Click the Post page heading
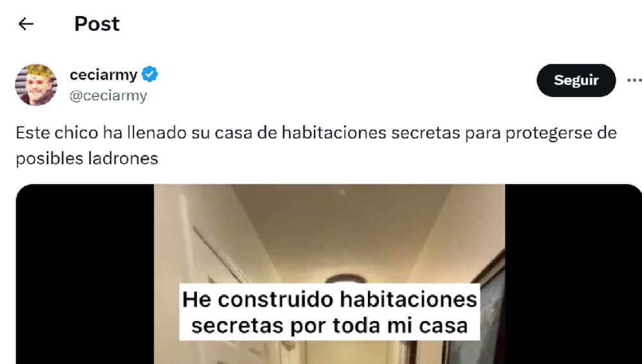642x364 pixels. [x=97, y=24]
